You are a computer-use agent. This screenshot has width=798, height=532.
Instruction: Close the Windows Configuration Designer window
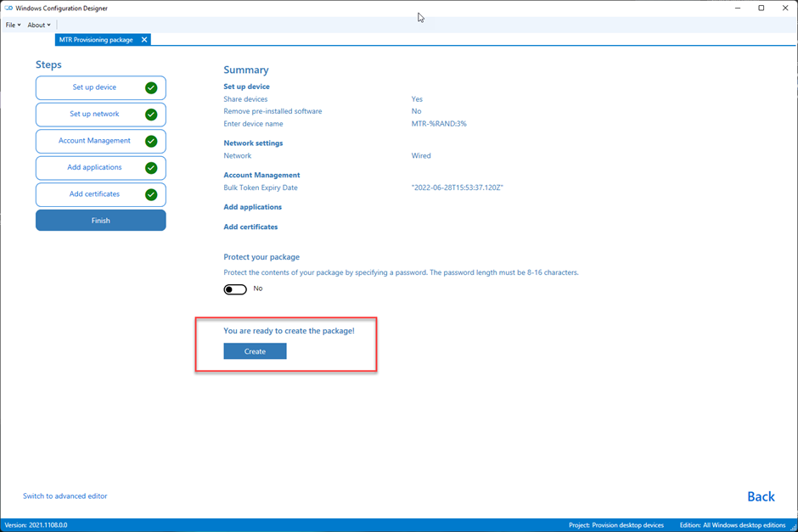point(785,8)
